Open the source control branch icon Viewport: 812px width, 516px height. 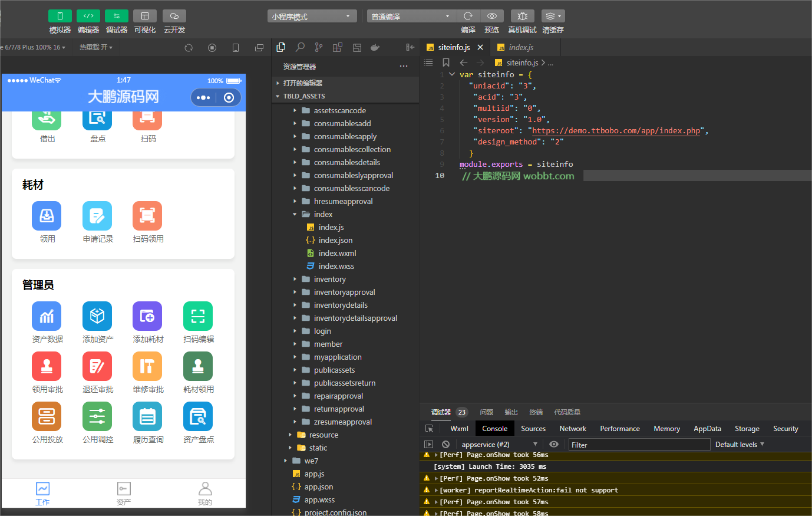coord(319,47)
